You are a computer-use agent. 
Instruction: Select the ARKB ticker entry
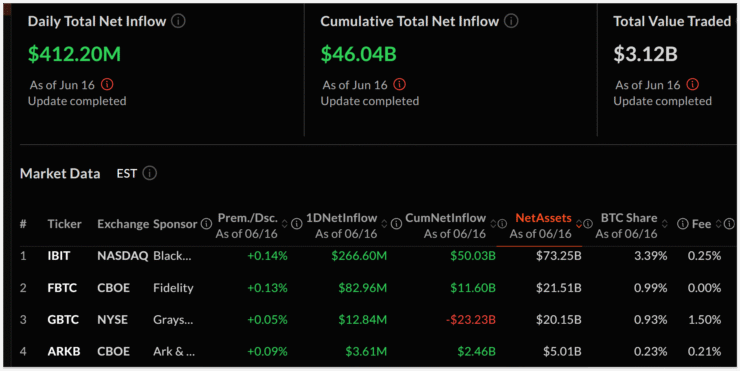click(64, 352)
